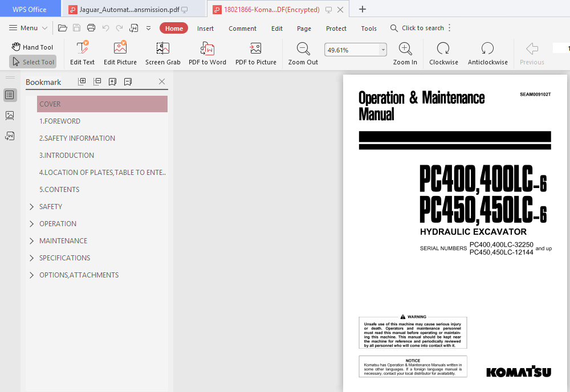570x392 pixels.
Task: Convert PDF to Picture
Action: 255,54
